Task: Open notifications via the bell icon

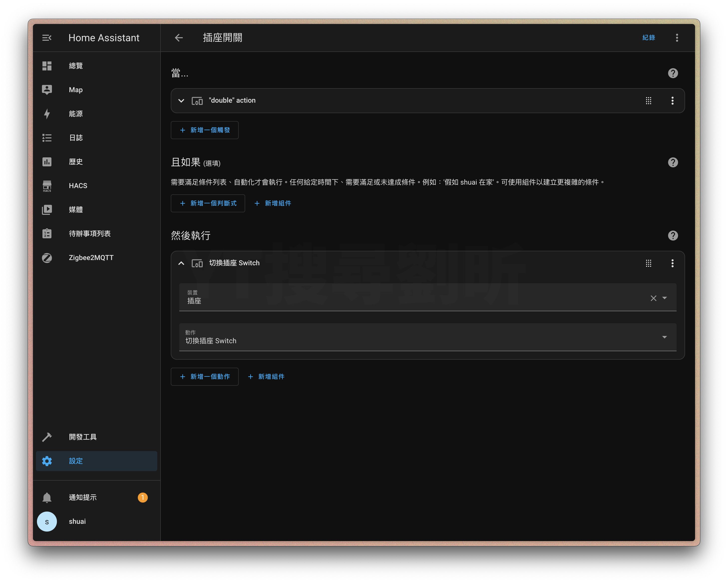Action: click(47, 498)
